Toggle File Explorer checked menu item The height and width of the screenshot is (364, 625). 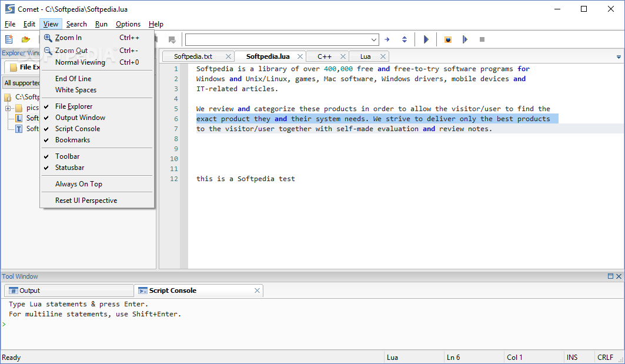[x=97, y=106]
